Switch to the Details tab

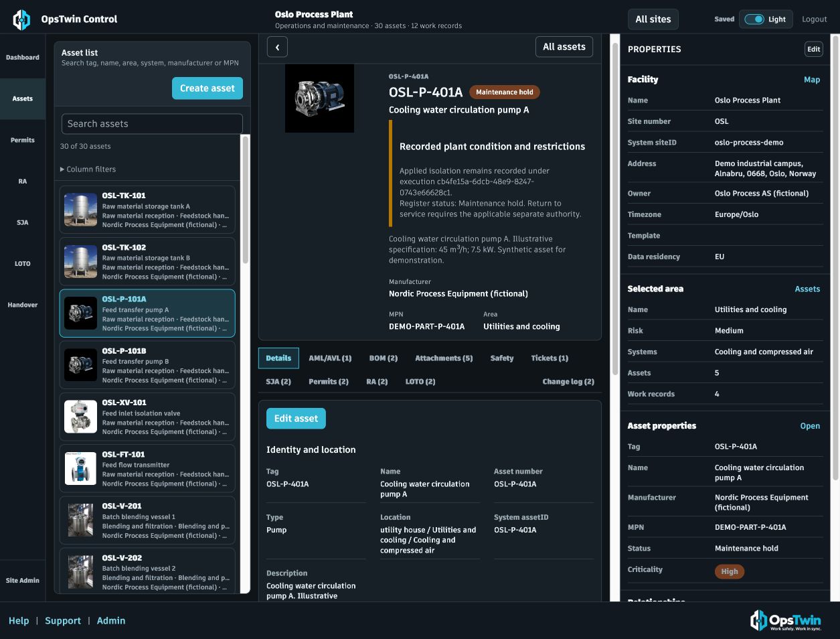click(x=278, y=358)
